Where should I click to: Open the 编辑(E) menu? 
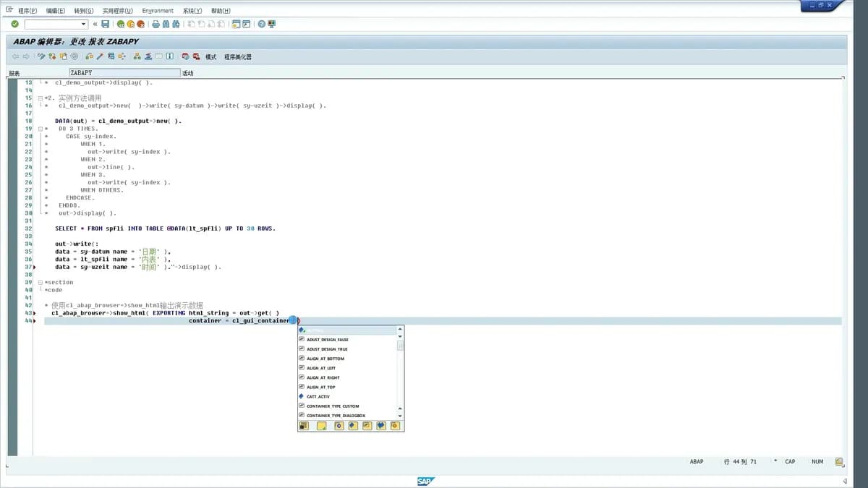click(55, 11)
